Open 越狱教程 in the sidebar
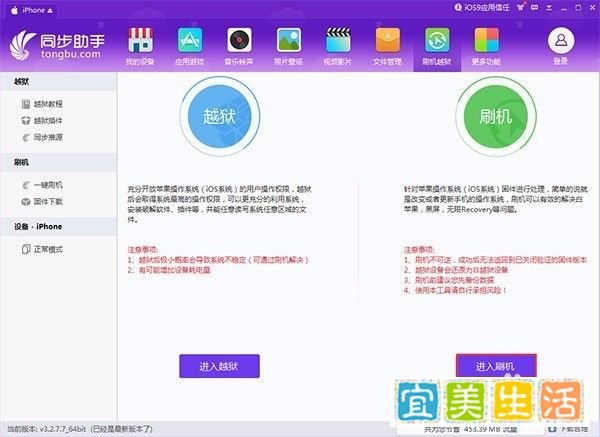The image size is (600, 437). coord(48,104)
